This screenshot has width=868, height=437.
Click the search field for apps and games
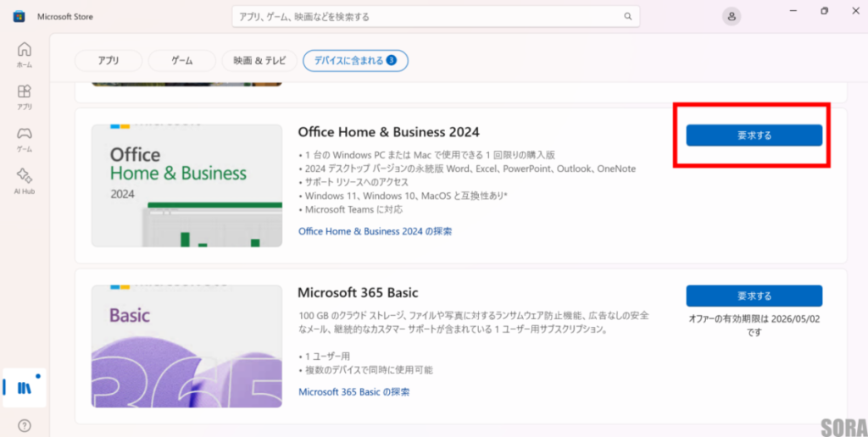436,17
